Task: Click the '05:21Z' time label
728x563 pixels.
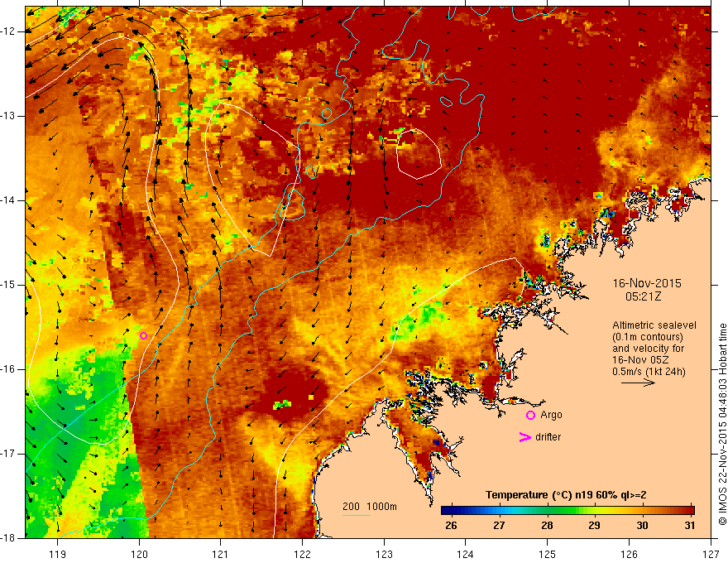Action: coord(643,296)
